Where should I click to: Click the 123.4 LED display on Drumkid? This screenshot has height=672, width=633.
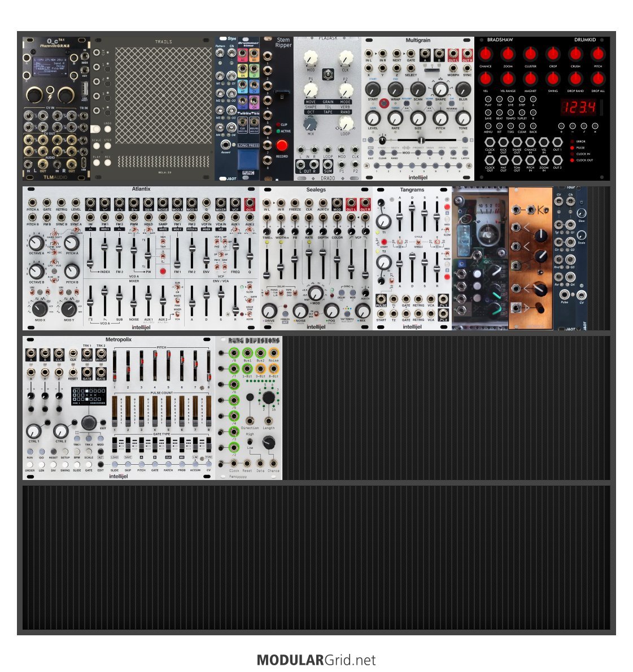579,107
